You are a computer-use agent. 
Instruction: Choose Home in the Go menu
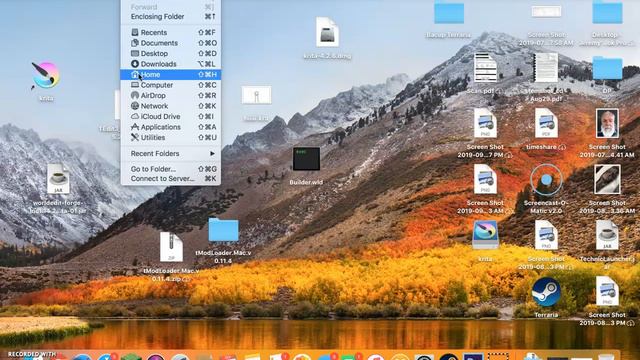tap(171, 75)
